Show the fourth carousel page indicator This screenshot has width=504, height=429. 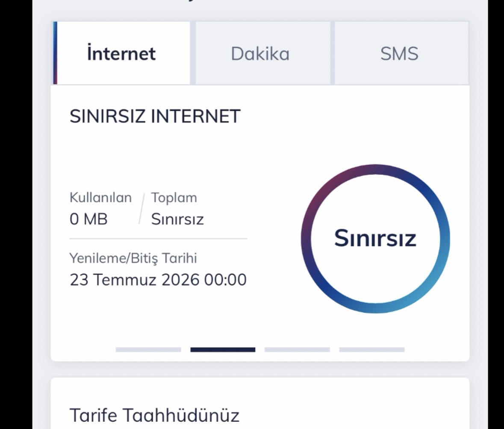(x=372, y=349)
